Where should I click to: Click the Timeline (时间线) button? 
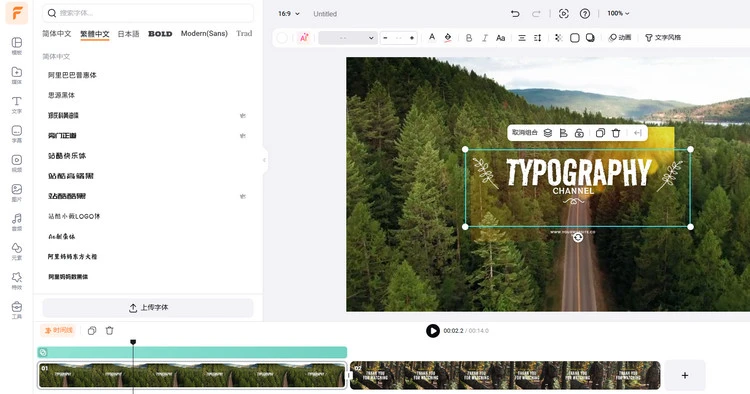(x=58, y=330)
